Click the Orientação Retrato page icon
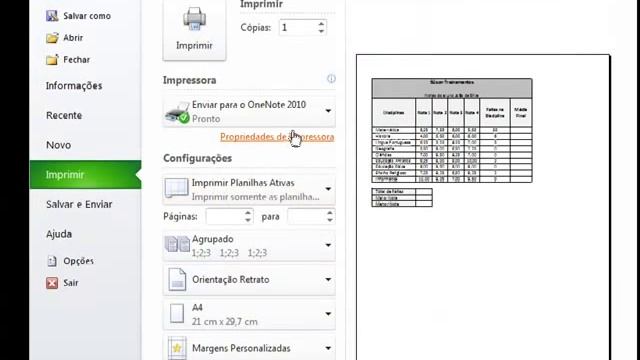 pyautogui.click(x=177, y=280)
